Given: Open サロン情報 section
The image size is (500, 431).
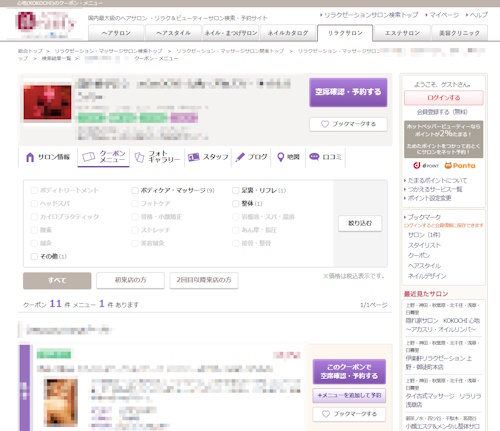Looking at the screenshot, I should (x=48, y=157).
